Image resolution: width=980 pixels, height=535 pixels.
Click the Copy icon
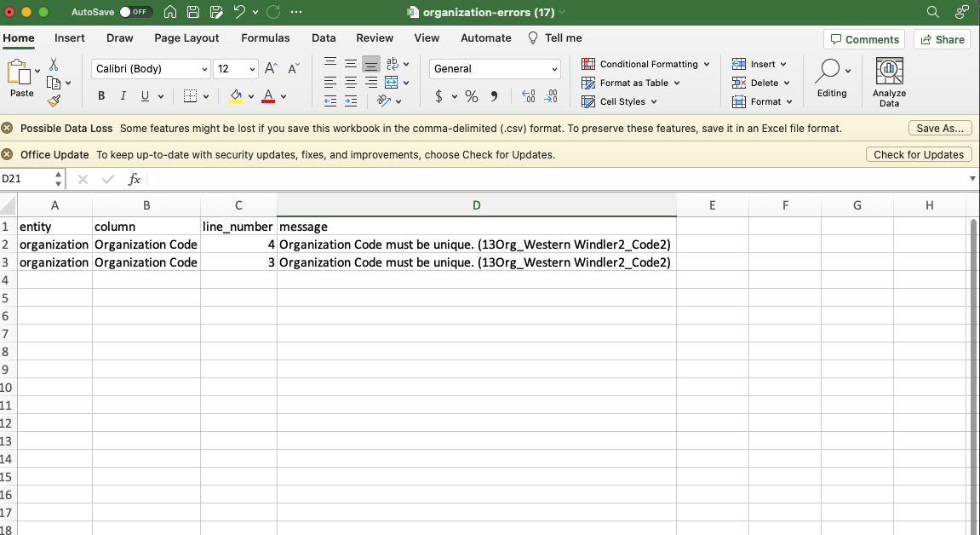point(54,83)
